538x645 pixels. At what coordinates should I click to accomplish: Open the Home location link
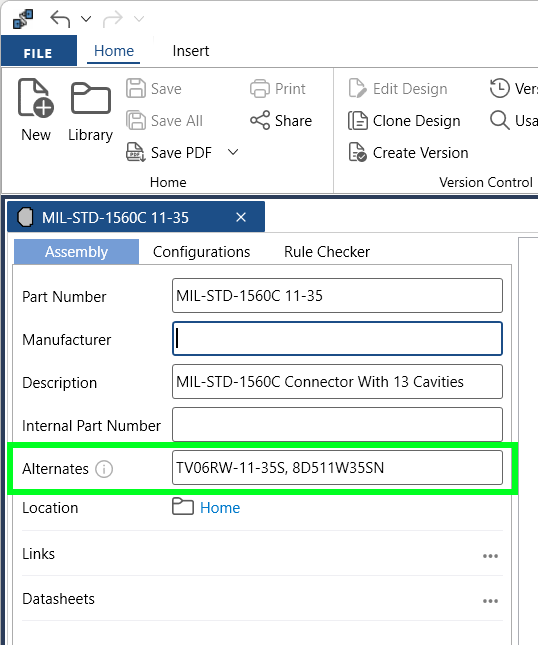click(220, 508)
